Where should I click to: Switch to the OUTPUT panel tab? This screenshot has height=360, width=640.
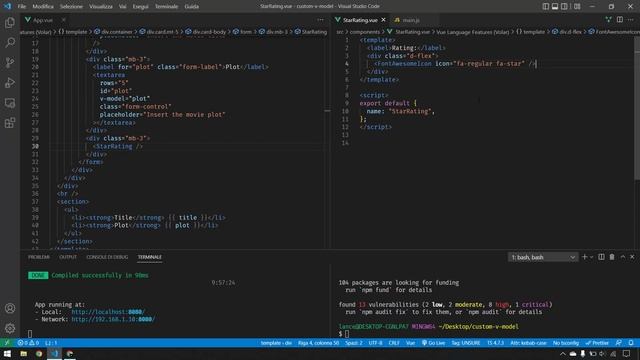coord(68,257)
